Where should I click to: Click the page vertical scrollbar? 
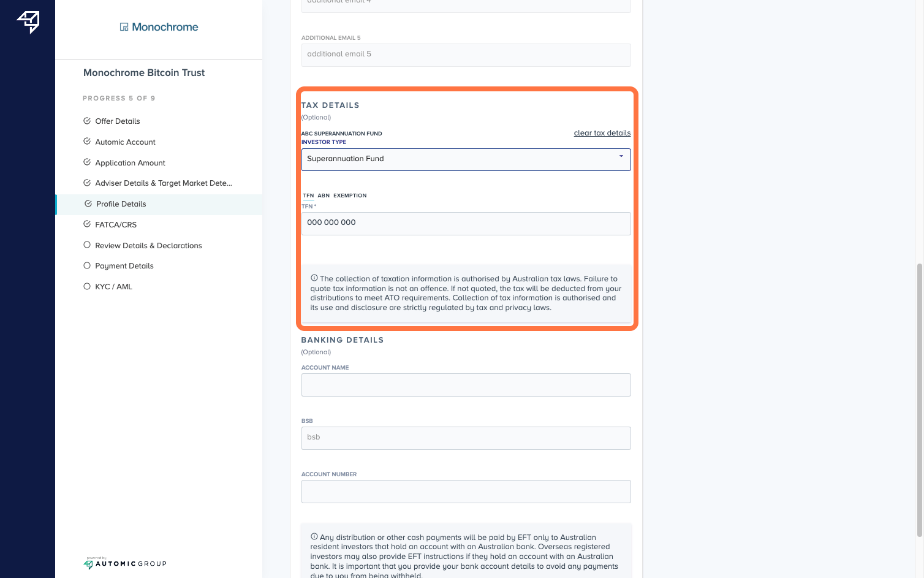pos(918,398)
